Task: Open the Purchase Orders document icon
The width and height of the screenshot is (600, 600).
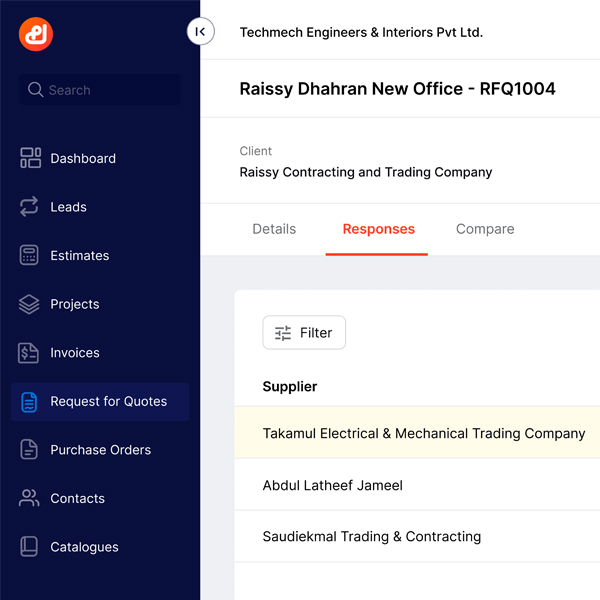Action: 30,450
